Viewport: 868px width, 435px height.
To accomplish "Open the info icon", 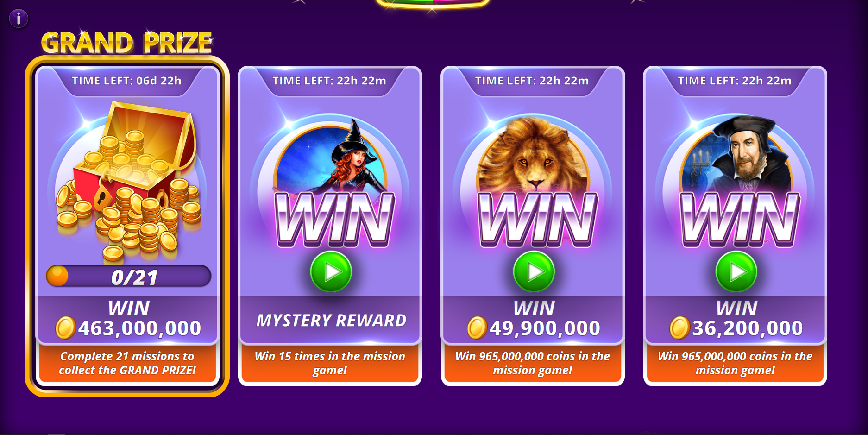I will (19, 19).
